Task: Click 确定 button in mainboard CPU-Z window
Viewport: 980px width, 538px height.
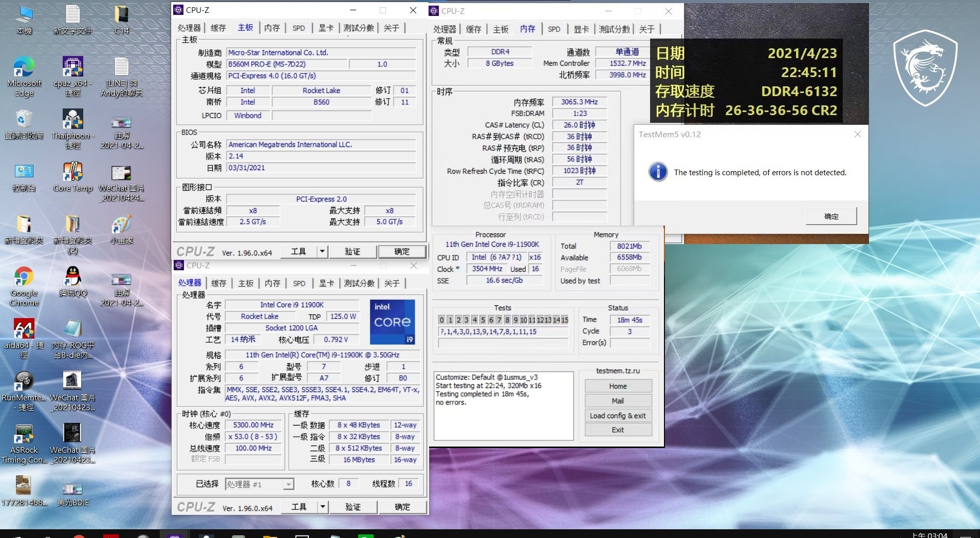Action: point(402,251)
